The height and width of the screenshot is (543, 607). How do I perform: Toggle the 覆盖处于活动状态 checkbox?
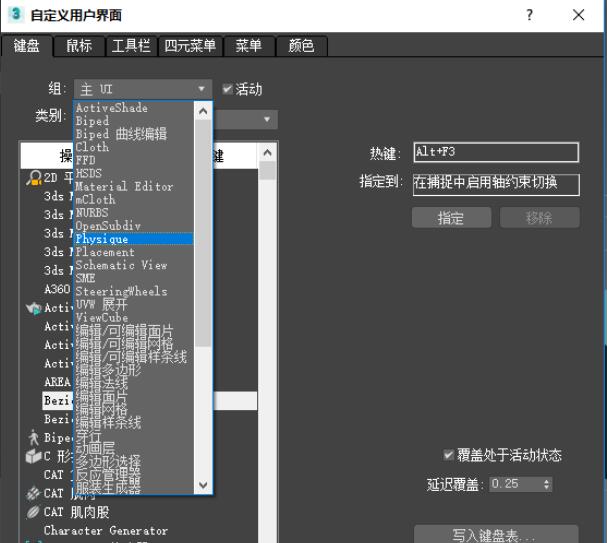tap(449, 455)
